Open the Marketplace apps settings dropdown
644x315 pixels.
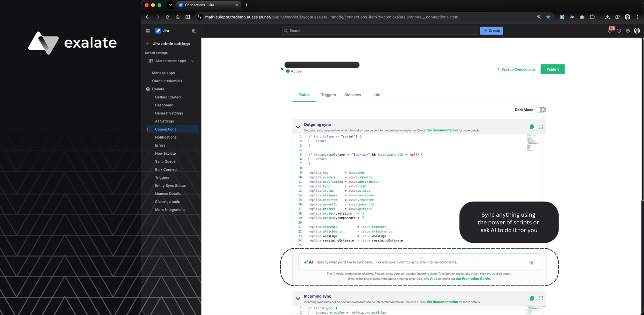171,61
